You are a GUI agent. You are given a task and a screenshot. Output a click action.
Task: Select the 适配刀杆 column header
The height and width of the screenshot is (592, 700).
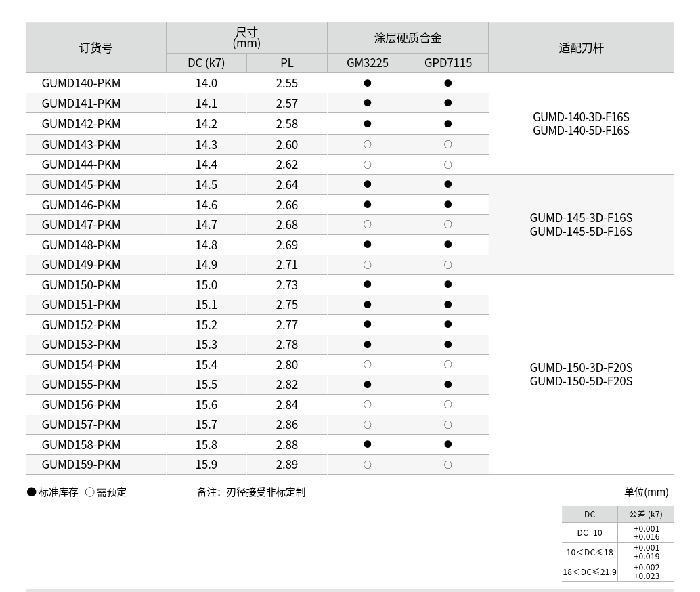pos(581,48)
